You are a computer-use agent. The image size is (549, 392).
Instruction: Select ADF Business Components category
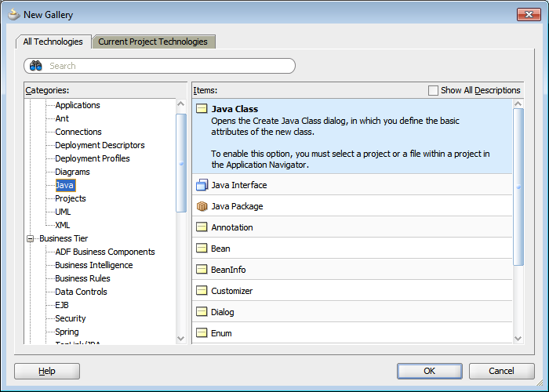pos(105,252)
